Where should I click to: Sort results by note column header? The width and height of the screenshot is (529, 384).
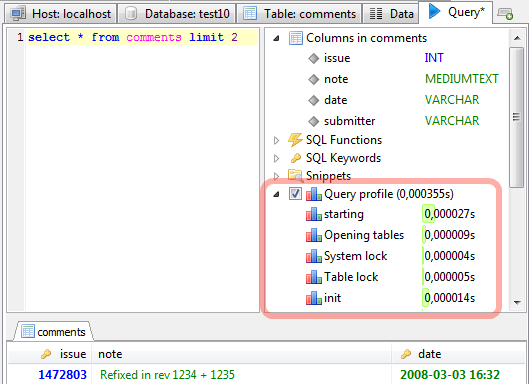241,354
